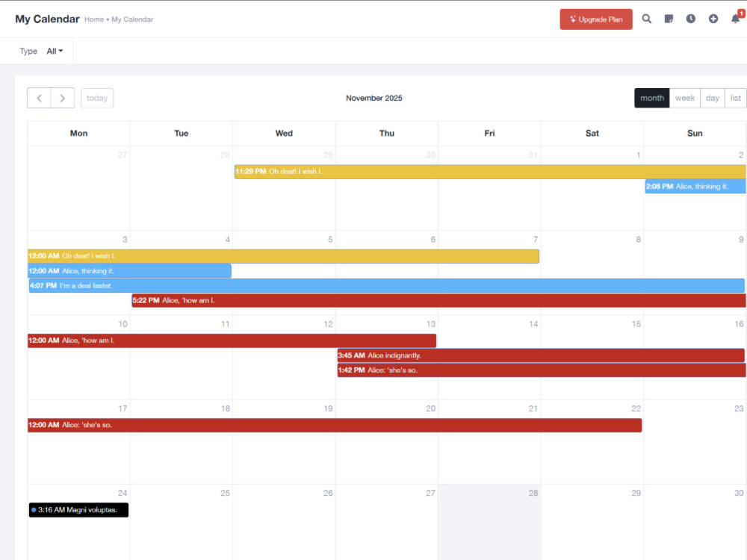Open 12:00 AM Alice she's so event
The height and width of the screenshot is (560, 747).
pyautogui.click(x=335, y=426)
